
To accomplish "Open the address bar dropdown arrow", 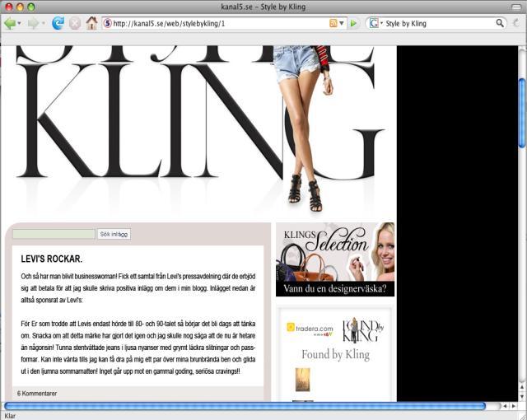I will tap(342, 23).
